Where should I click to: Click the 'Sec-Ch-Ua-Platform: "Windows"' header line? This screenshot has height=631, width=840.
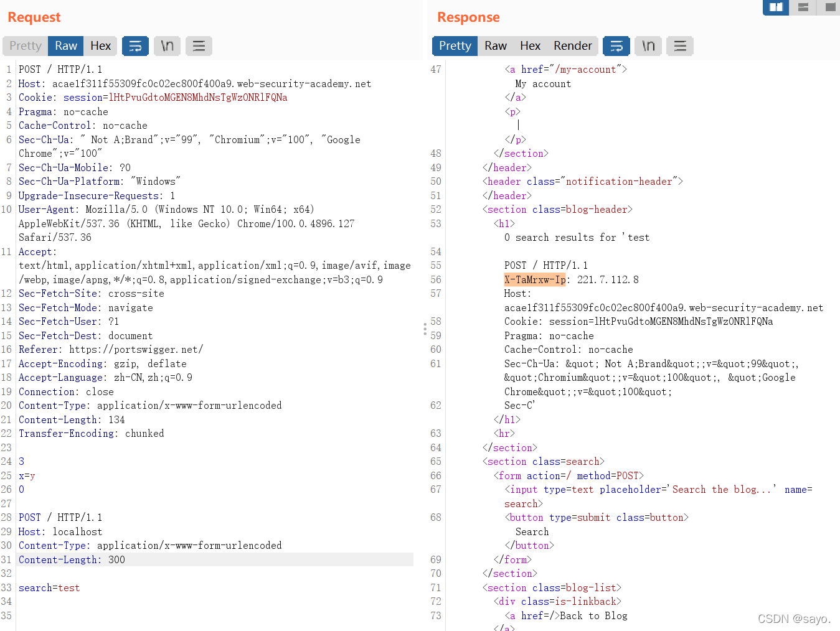[x=100, y=181]
